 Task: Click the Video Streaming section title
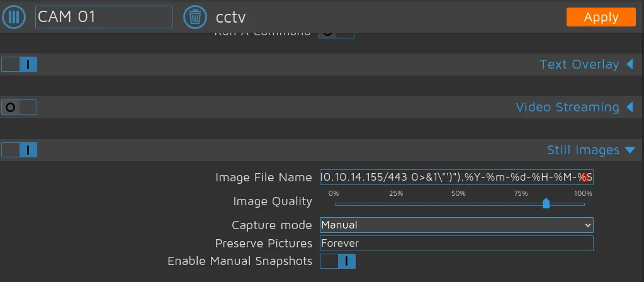pos(567,107)
